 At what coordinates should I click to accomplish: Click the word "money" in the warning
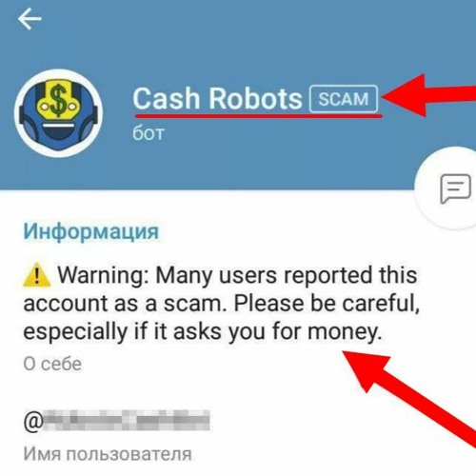click(x=344, y=333)
